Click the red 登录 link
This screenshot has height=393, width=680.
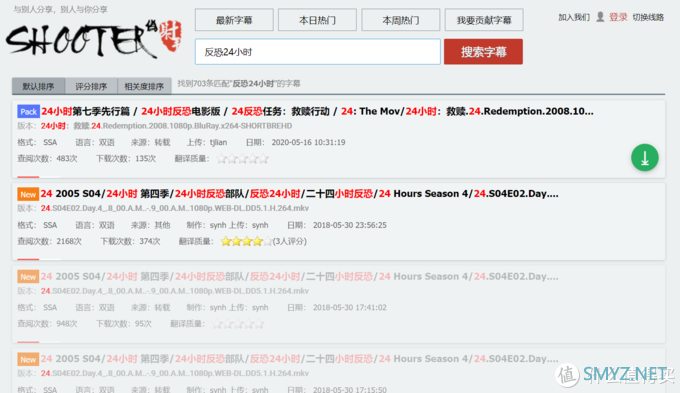(618, 17)
